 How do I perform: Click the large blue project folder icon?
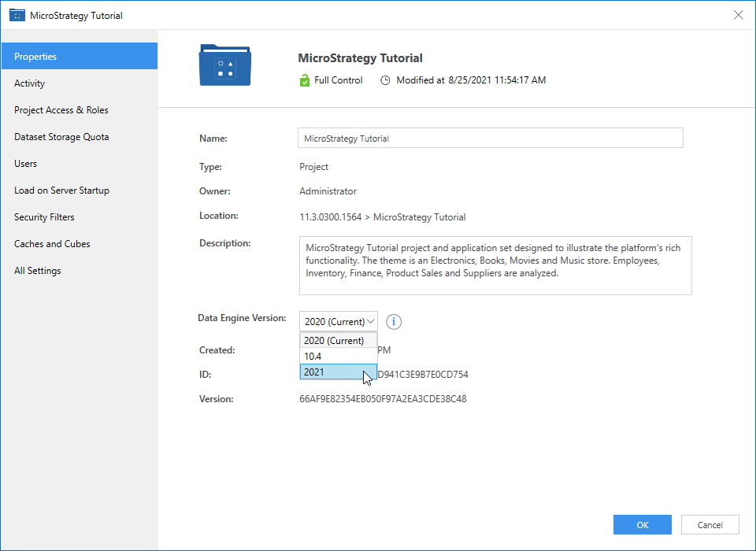pos(224,65)
